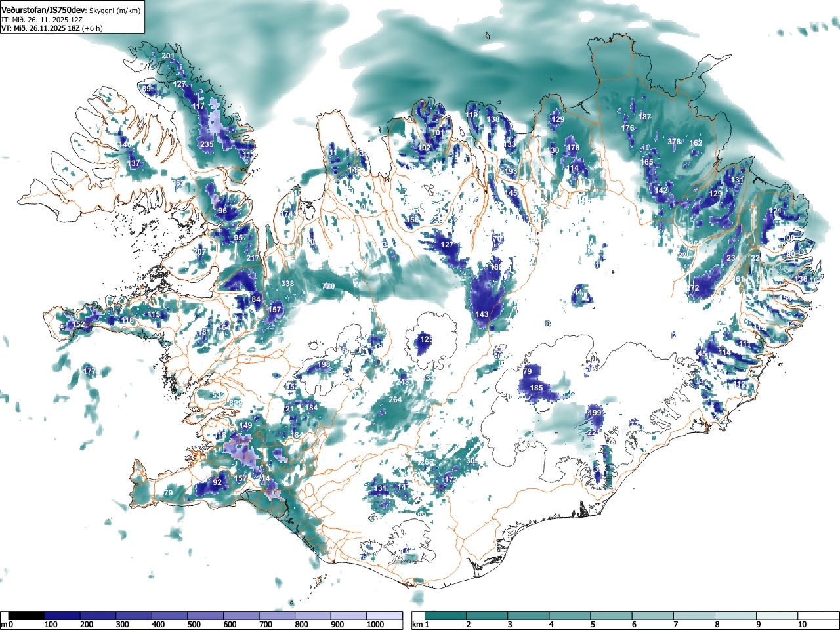Viewport: 840px width, 630px height.
Task: Click the 100–200 m dark blue legend swatch
Action: click(62, 616)
